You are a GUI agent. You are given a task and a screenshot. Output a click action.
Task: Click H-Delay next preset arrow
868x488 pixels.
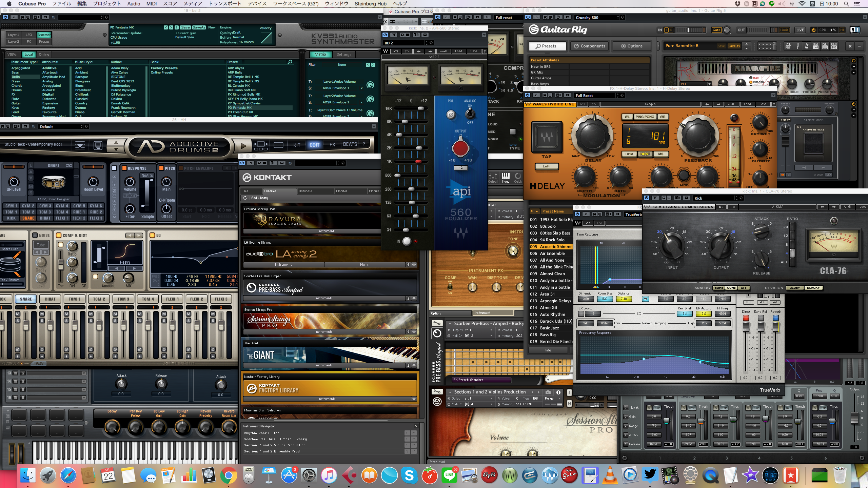point(718,104)
